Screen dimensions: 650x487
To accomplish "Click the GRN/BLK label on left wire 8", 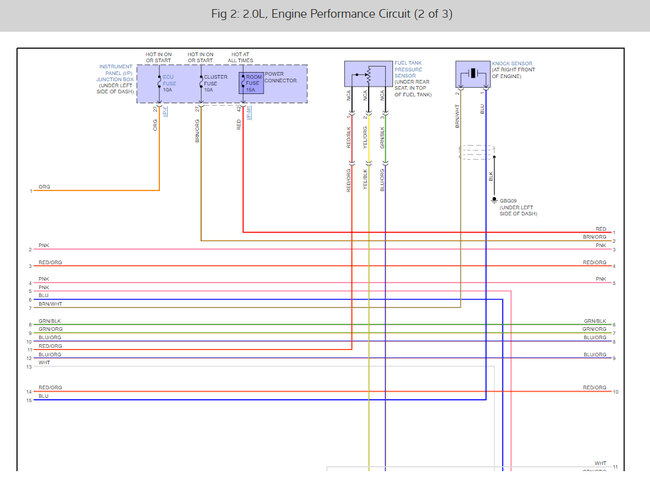I will 50,321.
